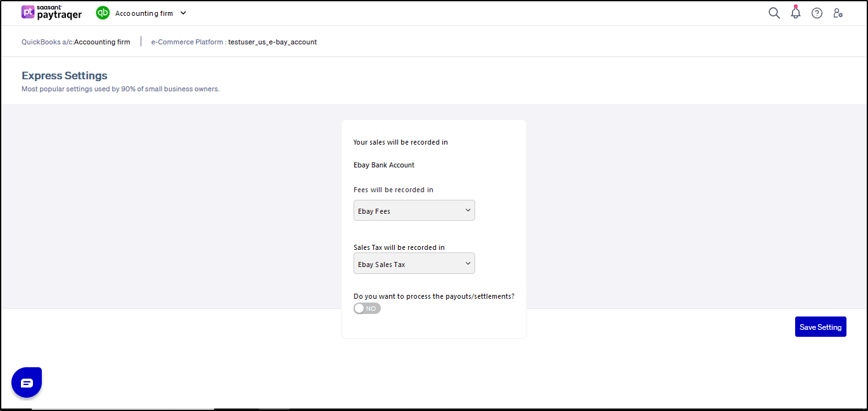Click the Saasant PayTraqer logo

point(51,13)
